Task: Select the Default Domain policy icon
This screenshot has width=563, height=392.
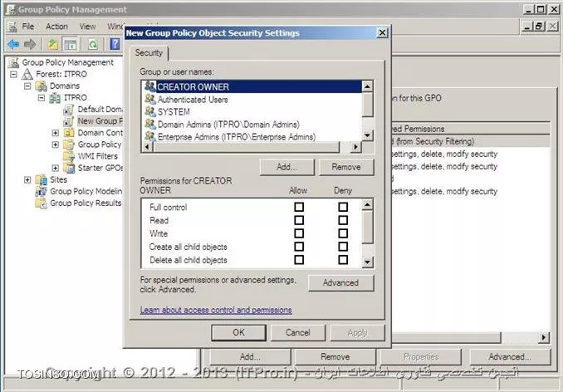Action: pyautogui.click(x=69, y=110)
